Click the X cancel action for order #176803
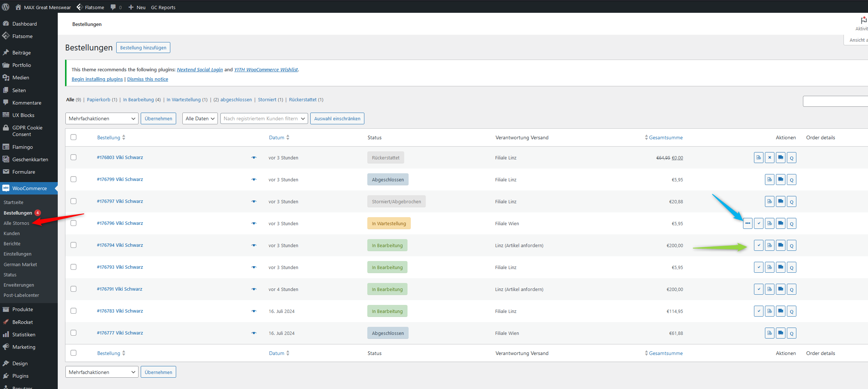Viewport: 868px width, 389px height. point(770,158)
